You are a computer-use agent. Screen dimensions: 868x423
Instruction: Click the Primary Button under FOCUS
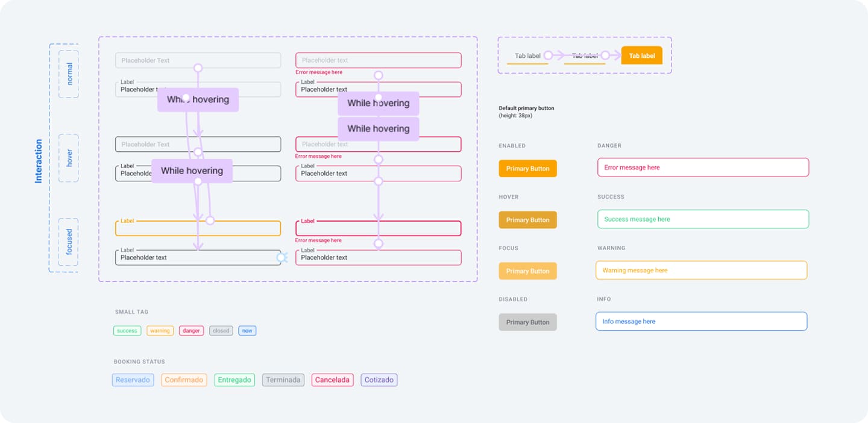tap(527, 271)
